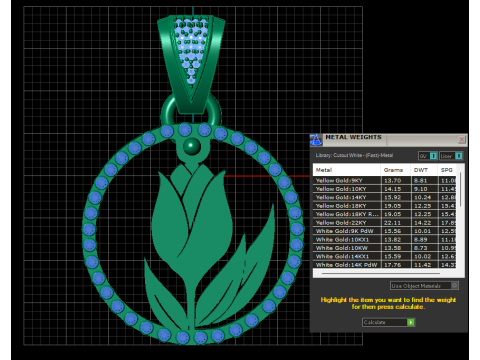Click the 10.24 DWT value
The height and width of the screenshot is (360, 480).
point(422,197)
